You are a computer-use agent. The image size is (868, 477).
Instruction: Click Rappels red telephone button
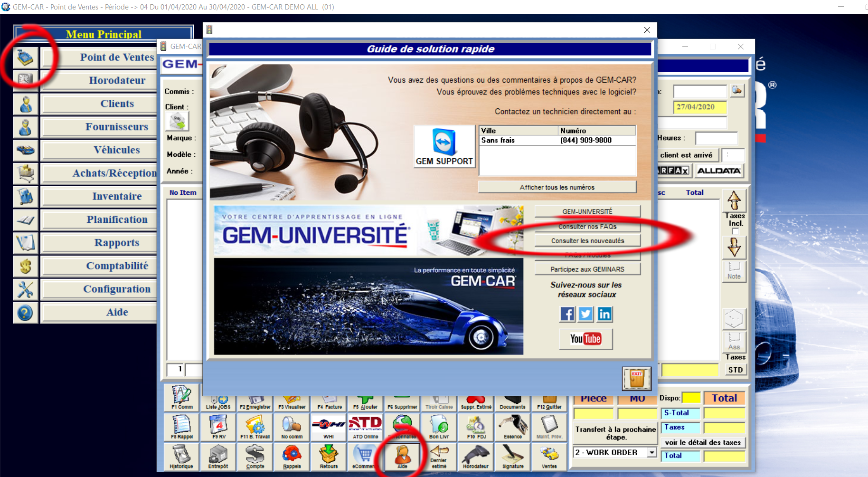[x=292, y=457]
